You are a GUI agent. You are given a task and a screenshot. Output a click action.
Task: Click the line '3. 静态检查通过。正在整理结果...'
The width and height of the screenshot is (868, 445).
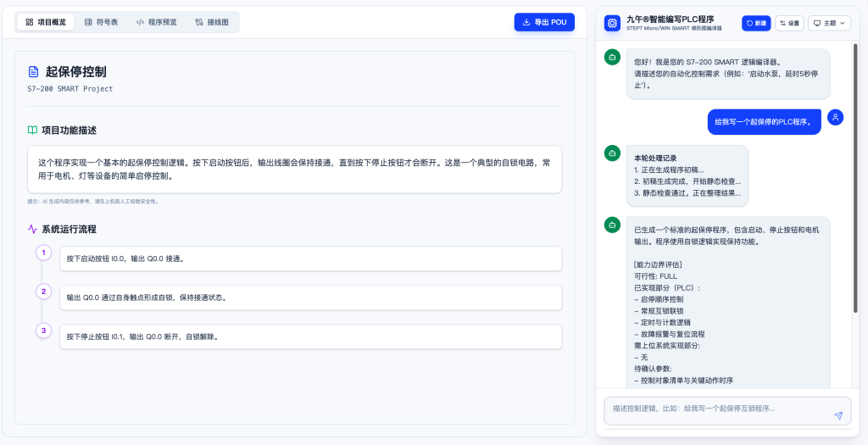coord(687,193)
